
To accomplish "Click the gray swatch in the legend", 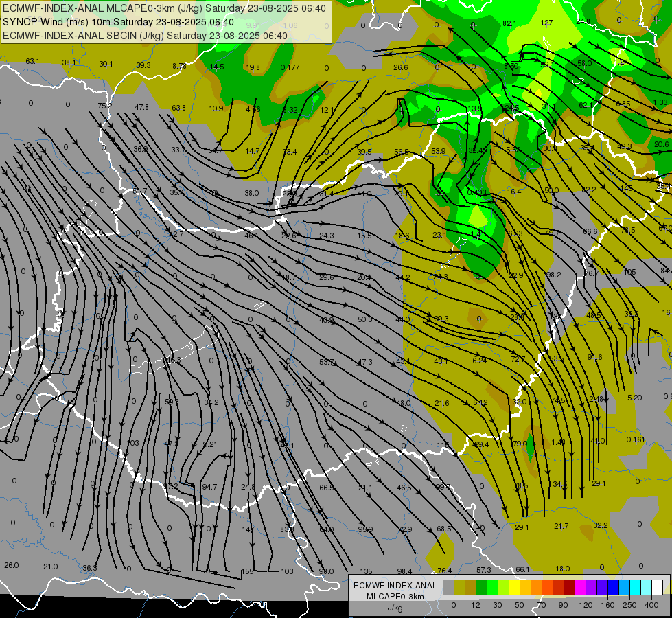I will (x=448, y=587).
